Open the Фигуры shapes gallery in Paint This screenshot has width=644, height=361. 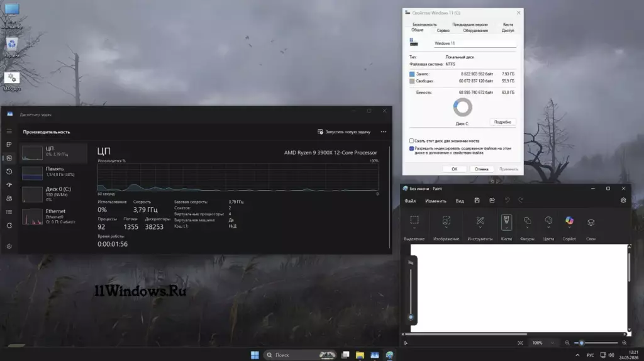(x=527, y=221)
